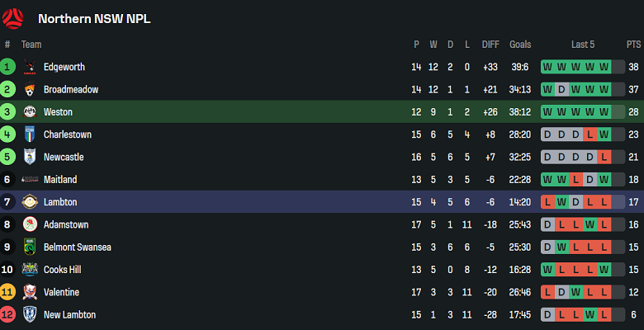Click the Lambton team crest icon
This screenshot has width=644, height=330.
coord(30,202)
